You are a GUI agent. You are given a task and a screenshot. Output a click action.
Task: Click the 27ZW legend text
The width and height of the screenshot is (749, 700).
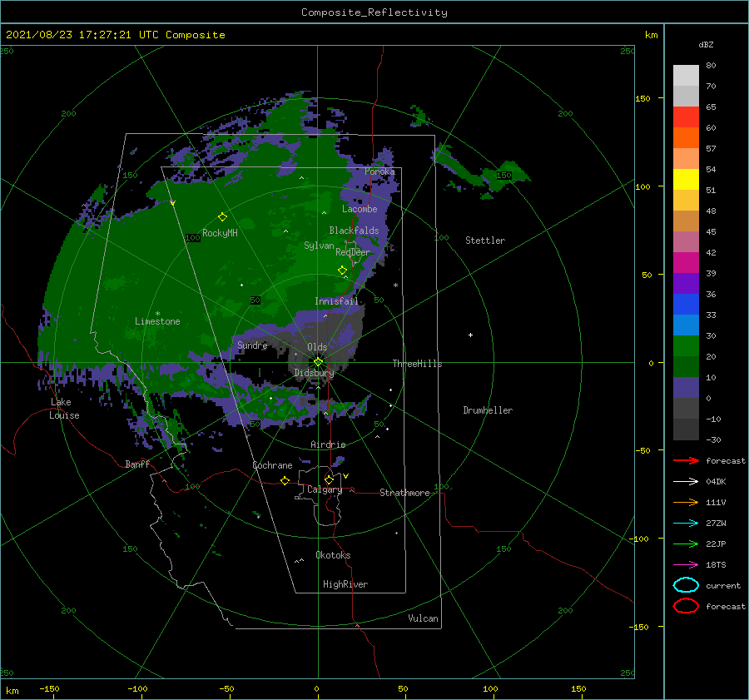[716, 524]
